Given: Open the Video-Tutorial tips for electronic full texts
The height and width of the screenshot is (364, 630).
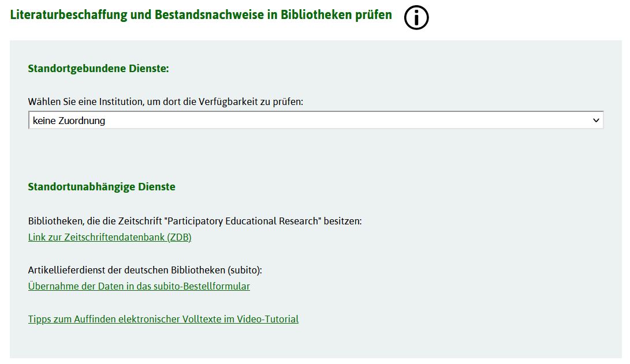Looking at the screenshot, I should click(x=163, y=319).
